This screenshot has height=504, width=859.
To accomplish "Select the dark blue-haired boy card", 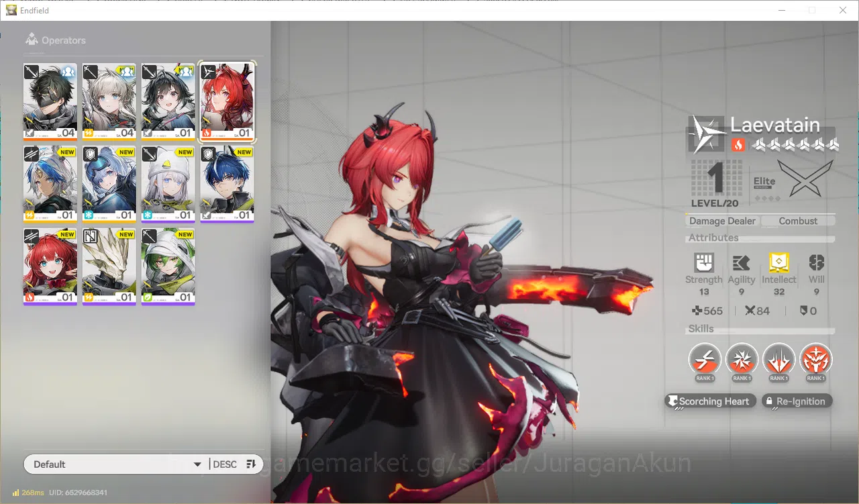I will (x=227, y=185).
